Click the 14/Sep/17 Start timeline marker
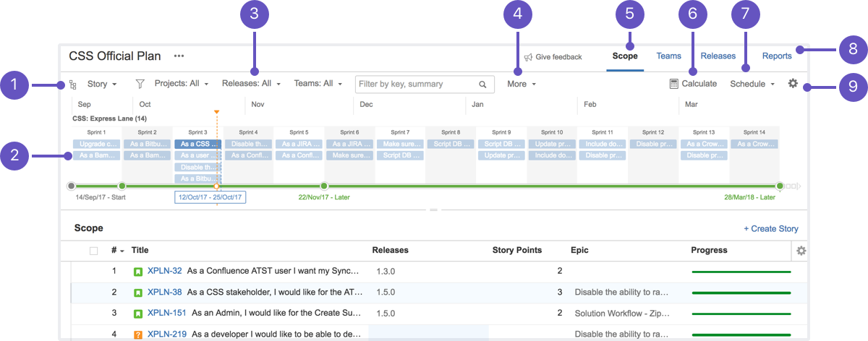 click(x=72, y=186)
